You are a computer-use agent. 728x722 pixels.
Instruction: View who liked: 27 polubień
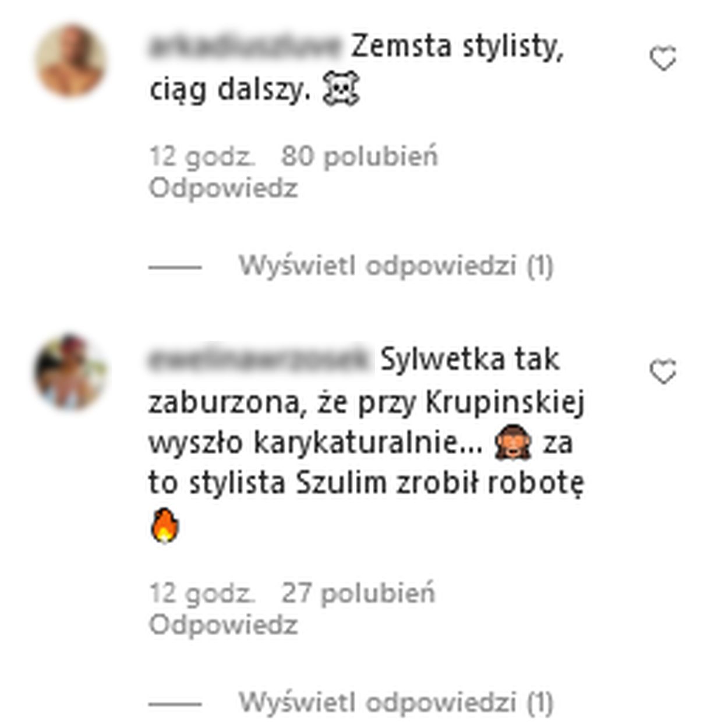pos(358,593)
